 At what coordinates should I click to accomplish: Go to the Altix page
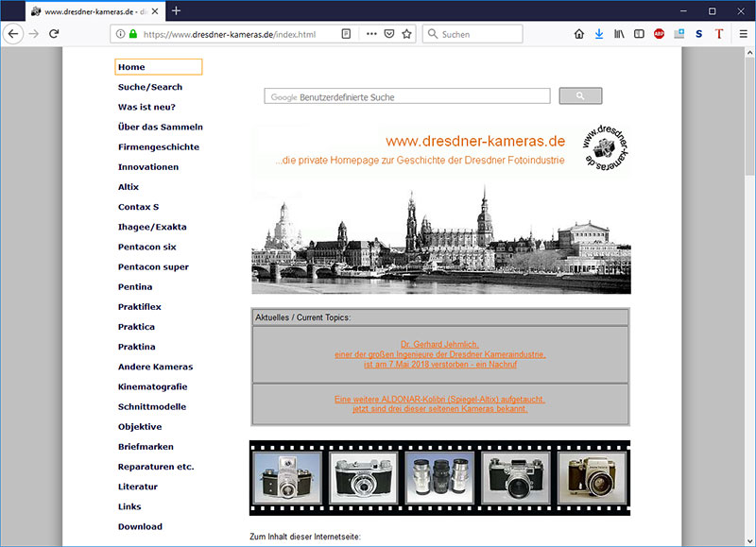129,187
